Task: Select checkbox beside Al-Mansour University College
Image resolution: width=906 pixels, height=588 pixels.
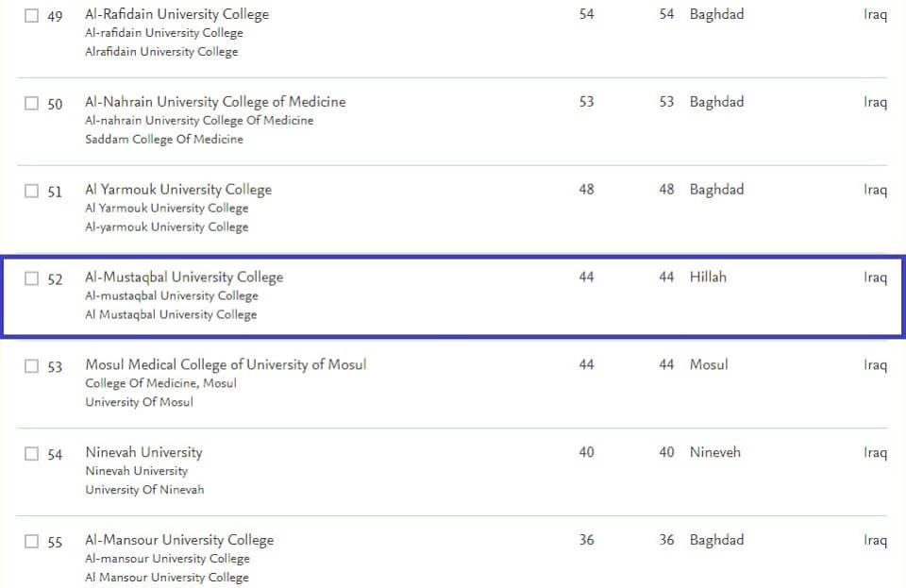Action: pyautogui.click(x=32, y=542)
